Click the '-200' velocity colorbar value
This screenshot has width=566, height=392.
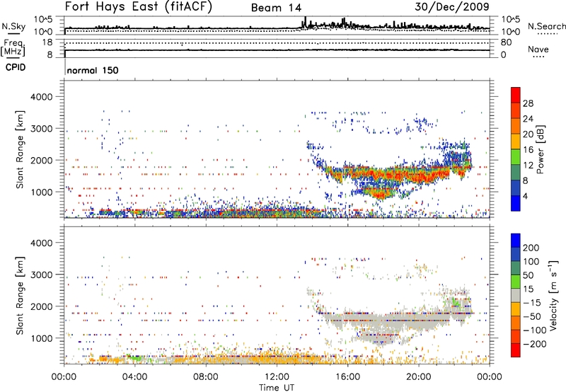[x=535, y=344]
